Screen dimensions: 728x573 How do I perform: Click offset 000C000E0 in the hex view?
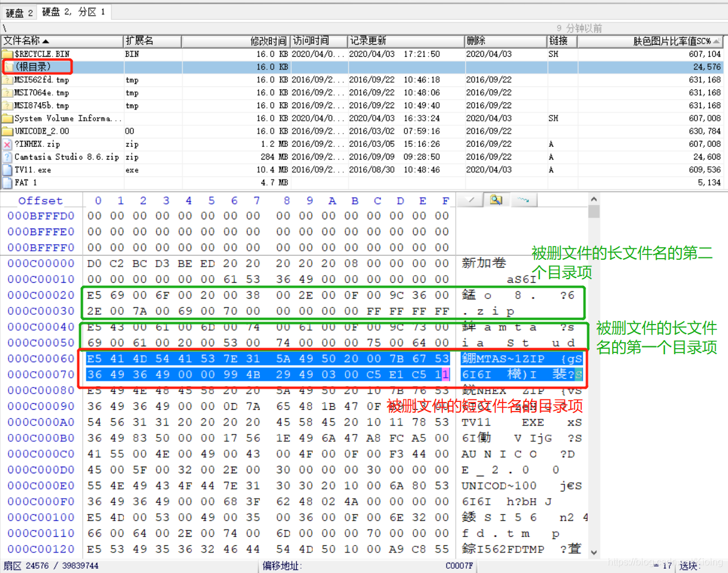click(x=41, y=485)
